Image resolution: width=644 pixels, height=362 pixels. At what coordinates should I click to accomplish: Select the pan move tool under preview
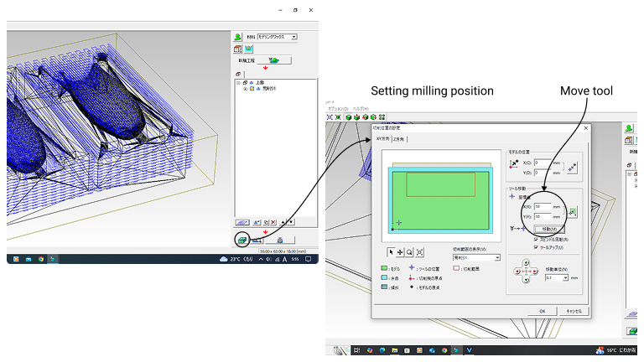coord(400,252)
